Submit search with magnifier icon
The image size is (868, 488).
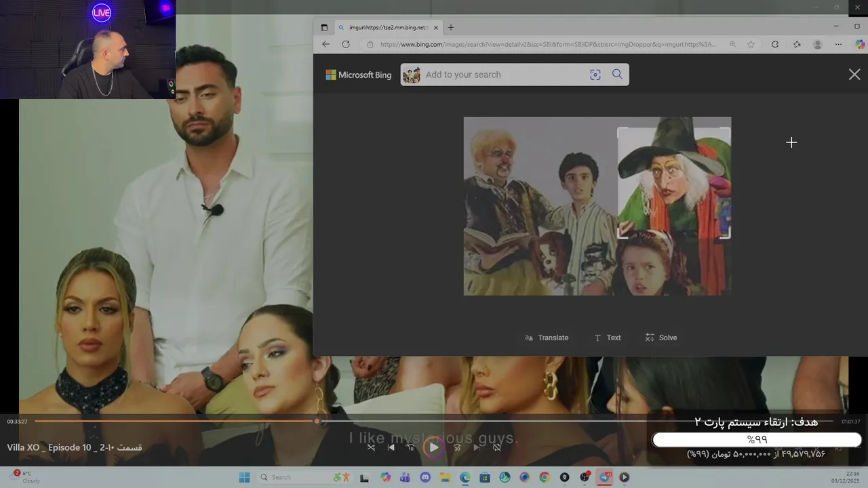617,75
